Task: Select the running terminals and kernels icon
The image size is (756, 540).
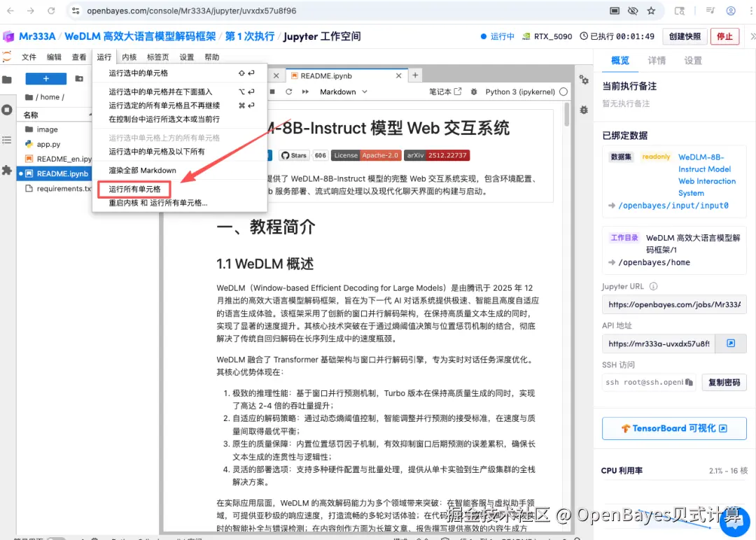Action: [x=7, y=108]
